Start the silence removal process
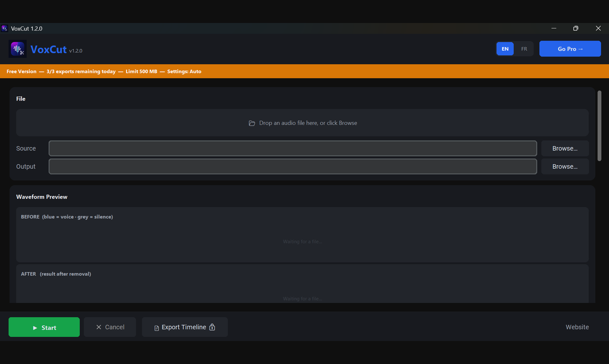 [x=44, y=327]
